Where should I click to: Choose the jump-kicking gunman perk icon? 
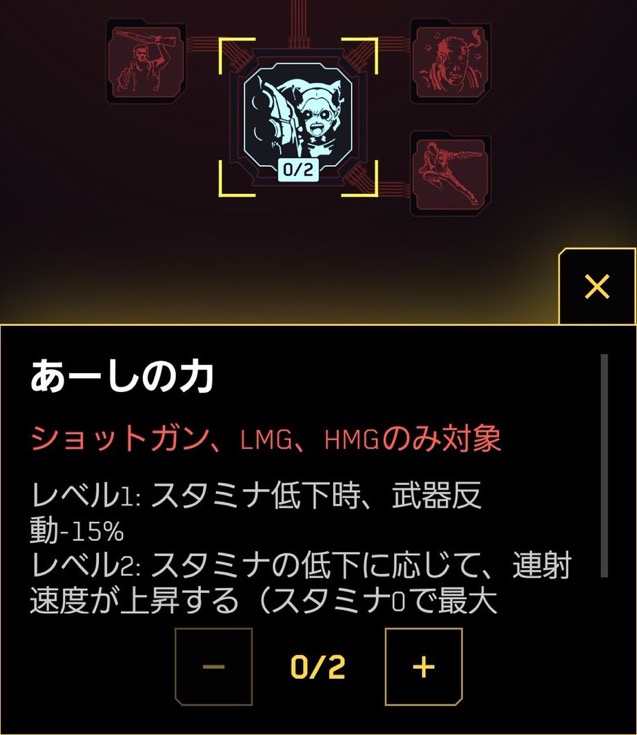[x=450, y=173]
